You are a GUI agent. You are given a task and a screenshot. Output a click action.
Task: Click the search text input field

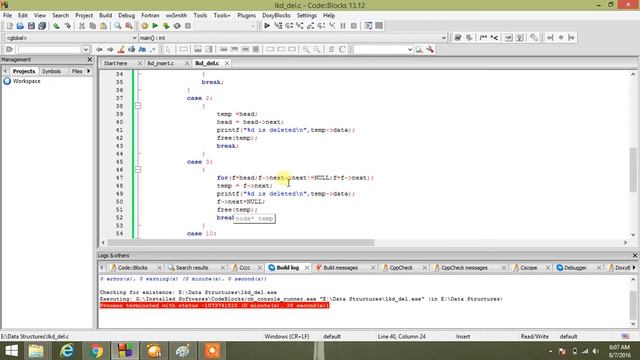(50, 49)
